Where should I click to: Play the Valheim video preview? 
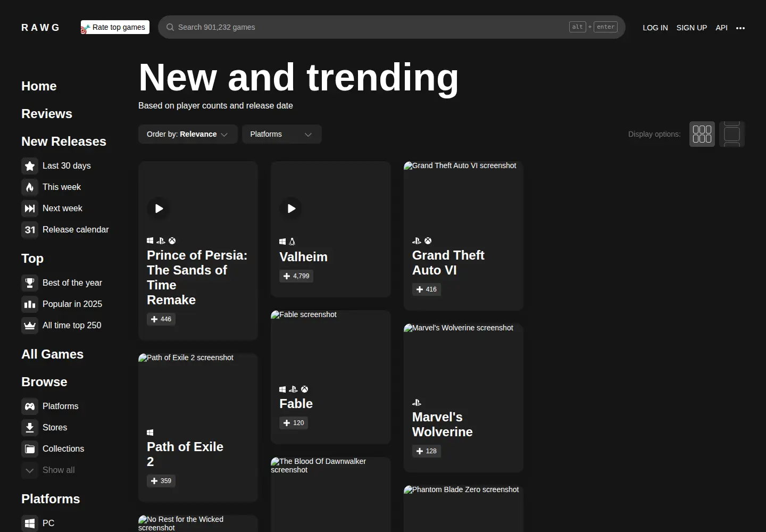point(291,209)
